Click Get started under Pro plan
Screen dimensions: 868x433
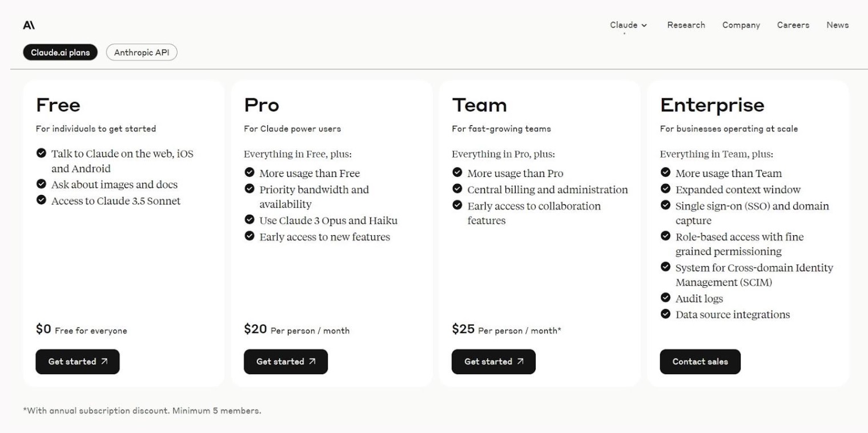pyautogui.click(x=286, y=362)
